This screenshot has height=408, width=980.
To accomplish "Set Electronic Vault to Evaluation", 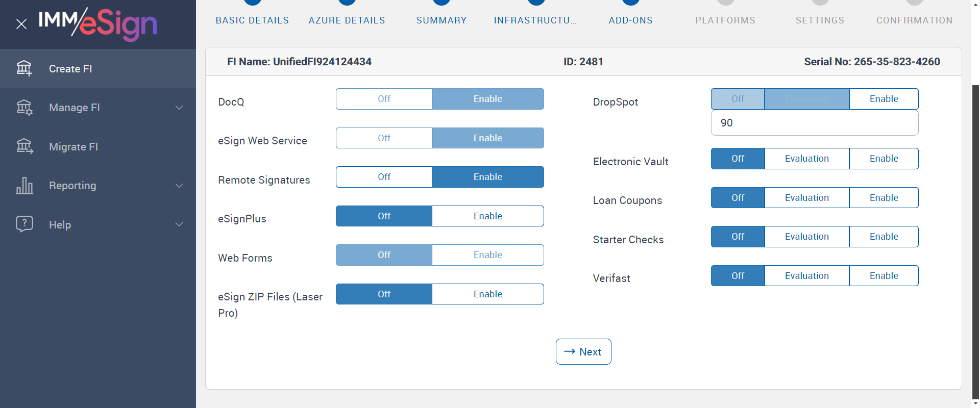I will pyautogui.click(x=807, y=159).
